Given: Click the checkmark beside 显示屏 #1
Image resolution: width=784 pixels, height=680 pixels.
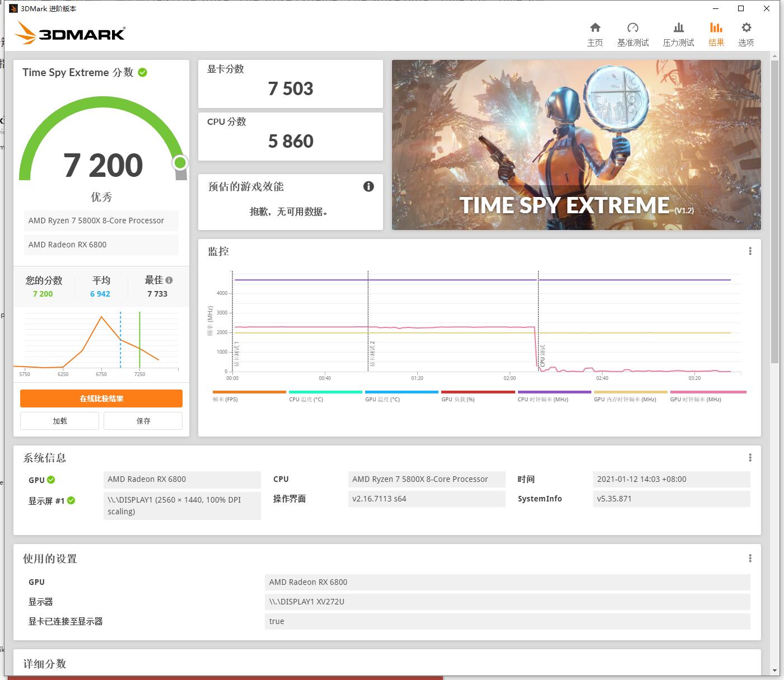Looking at the screenshot, I should pyautogui.click(x=71, y=500).
